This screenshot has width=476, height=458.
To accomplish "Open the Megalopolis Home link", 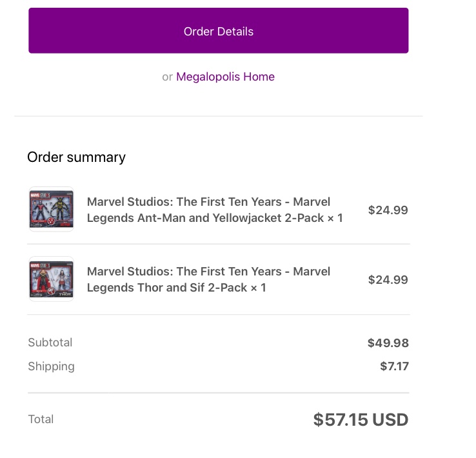I will pyautogui.click(x=225, y=77).
